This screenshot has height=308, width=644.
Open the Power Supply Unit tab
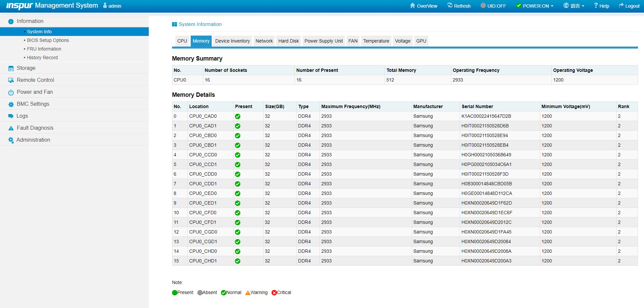[323, 41]
